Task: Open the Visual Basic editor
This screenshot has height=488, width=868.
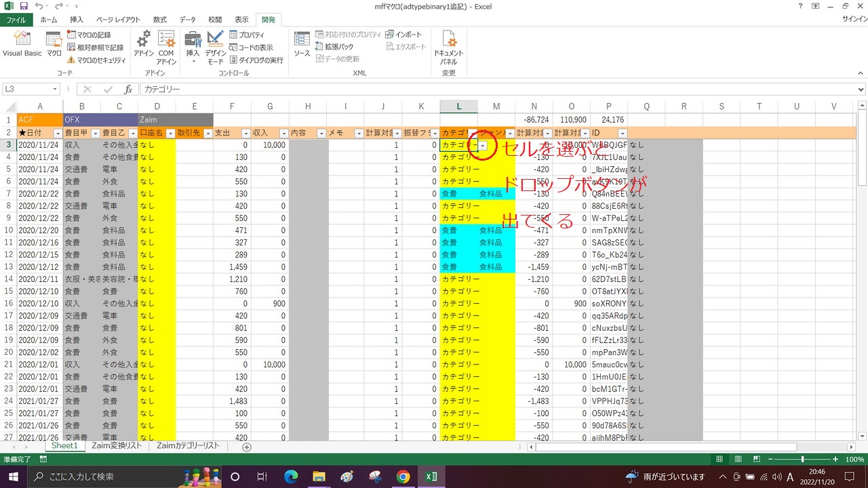Action: (x=22, y=44)
